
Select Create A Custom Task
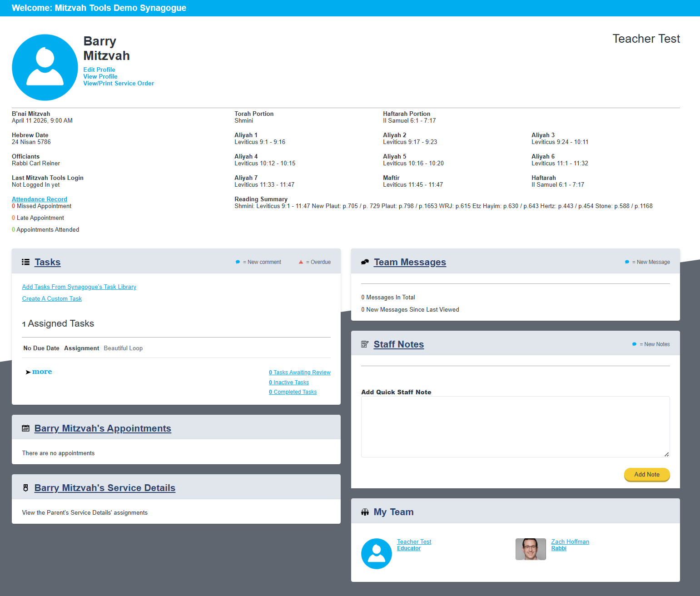52,298
